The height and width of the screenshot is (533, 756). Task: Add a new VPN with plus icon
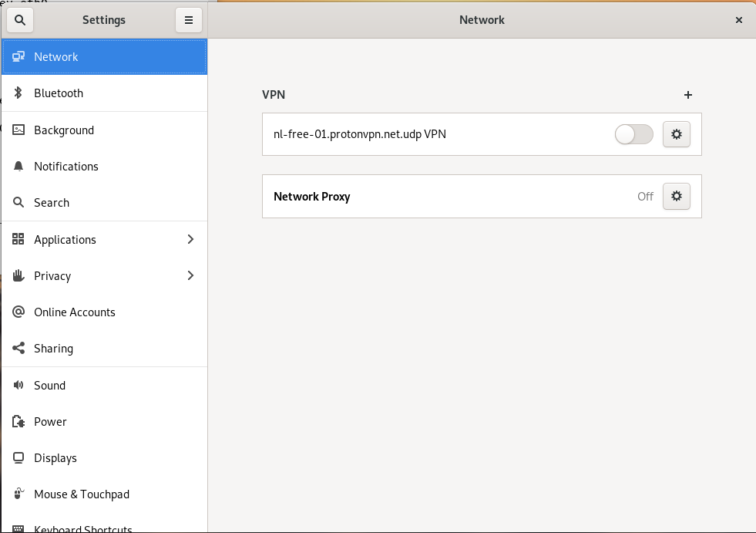(x=688, y=95)
